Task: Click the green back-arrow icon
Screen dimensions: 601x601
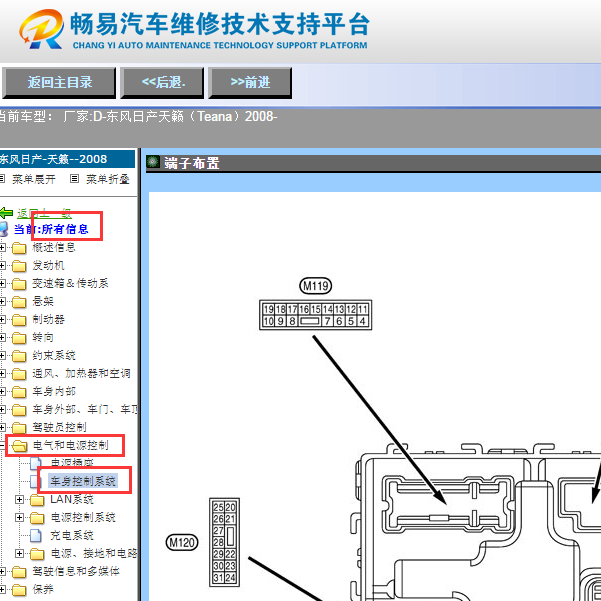Action: (6, 213)
